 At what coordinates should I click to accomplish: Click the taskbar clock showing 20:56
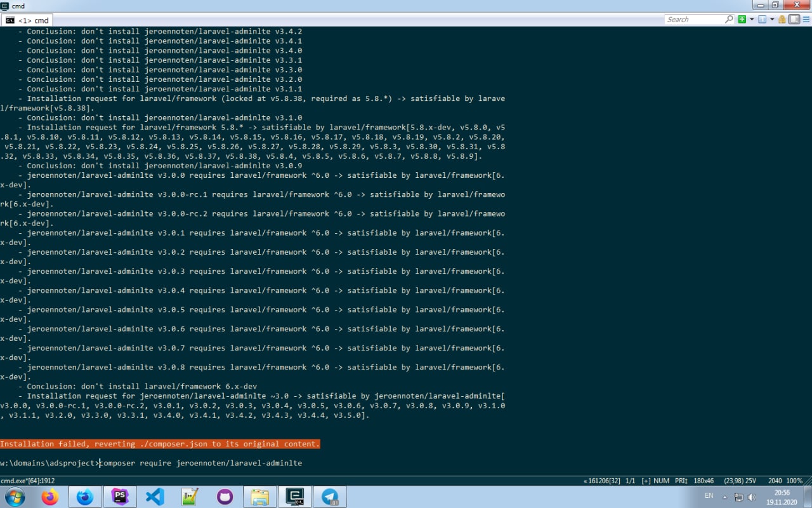pos(782,497)
